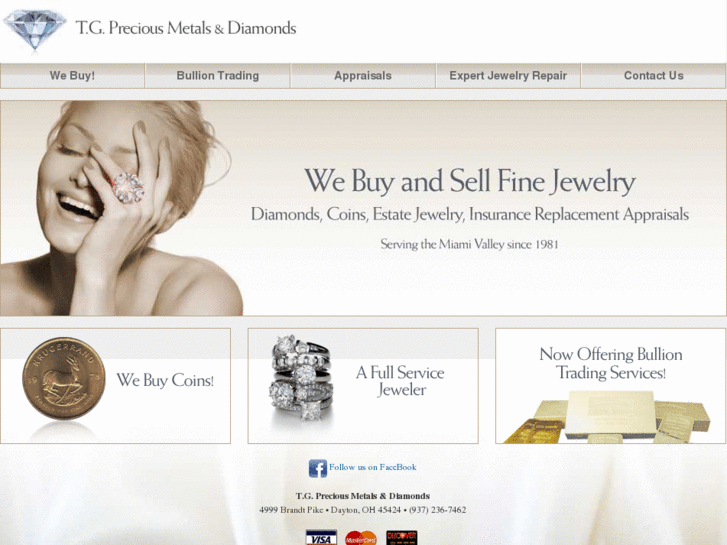727x545 pixels.
Task: Open the We Buy! menu item
Action: tap(72, 76)
